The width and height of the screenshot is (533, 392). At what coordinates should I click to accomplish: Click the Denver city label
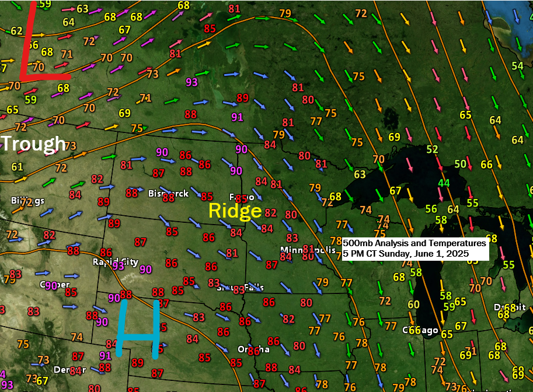(x=69, y=370)
